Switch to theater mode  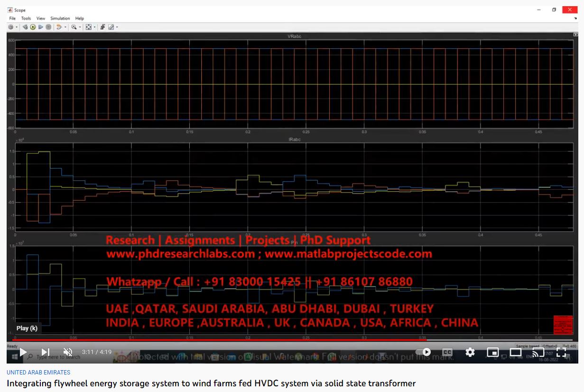tap(516, 352)
